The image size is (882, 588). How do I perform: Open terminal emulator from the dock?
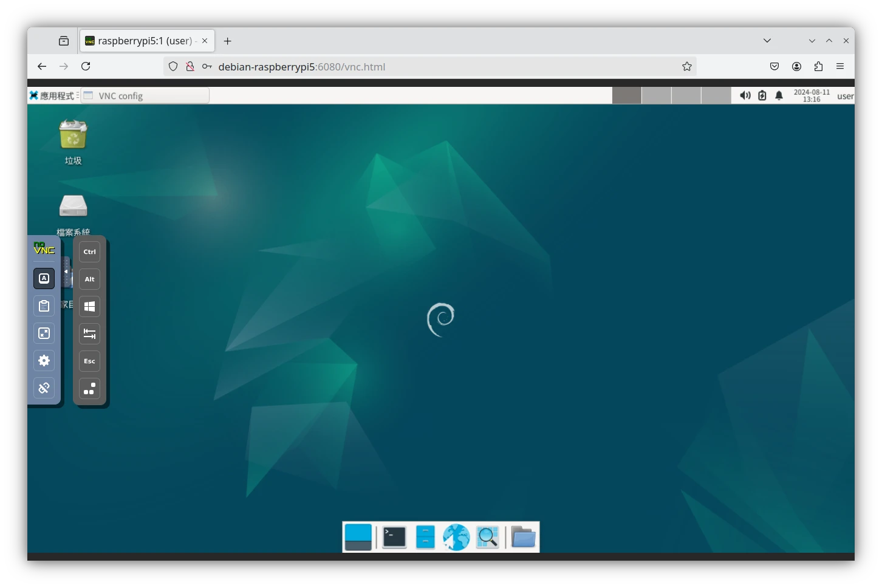click(394, 537)
